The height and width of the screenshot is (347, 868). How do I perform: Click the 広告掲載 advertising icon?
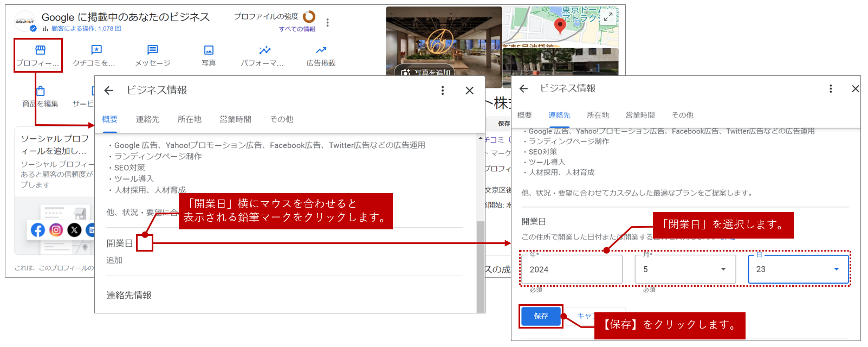321,50
